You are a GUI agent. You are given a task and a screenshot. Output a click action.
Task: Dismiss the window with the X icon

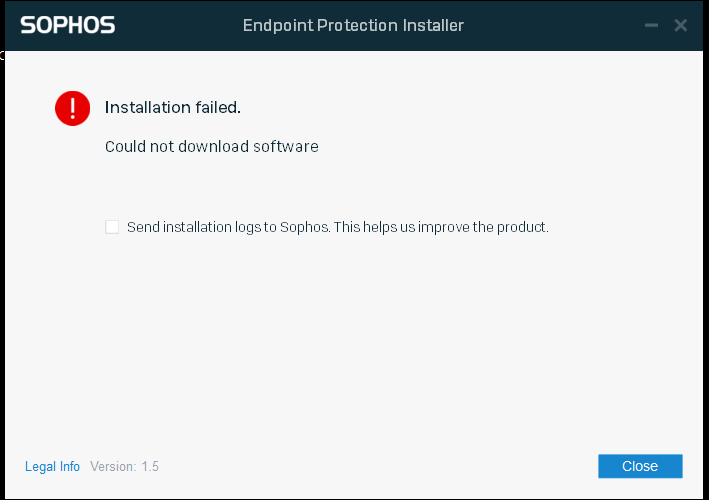pyautogui.click(x=681, y=25)
